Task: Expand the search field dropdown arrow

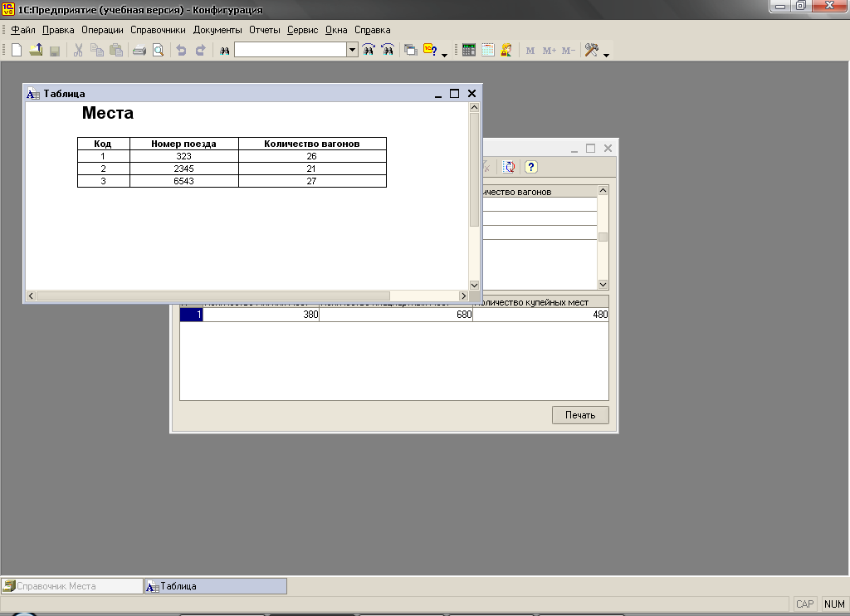Action: [x=353, y=50]
